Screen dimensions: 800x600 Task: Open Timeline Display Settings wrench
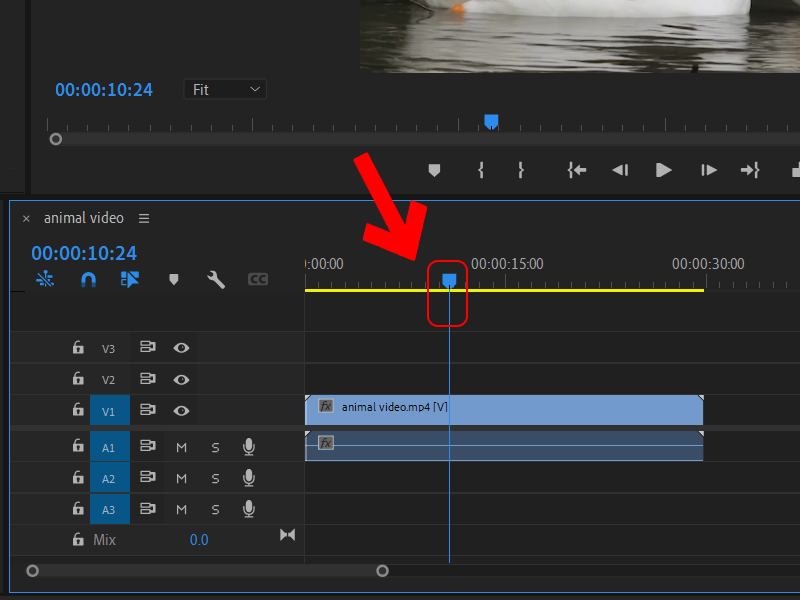[215, 279]
